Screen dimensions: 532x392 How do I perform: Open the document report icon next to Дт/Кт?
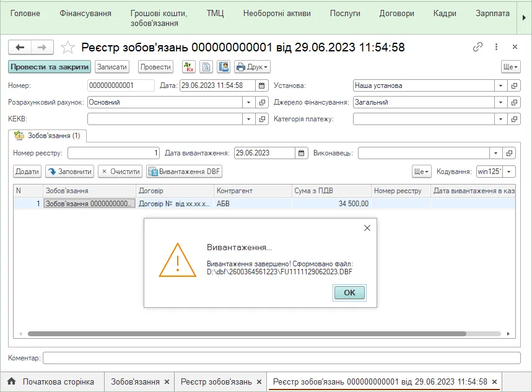206,67
